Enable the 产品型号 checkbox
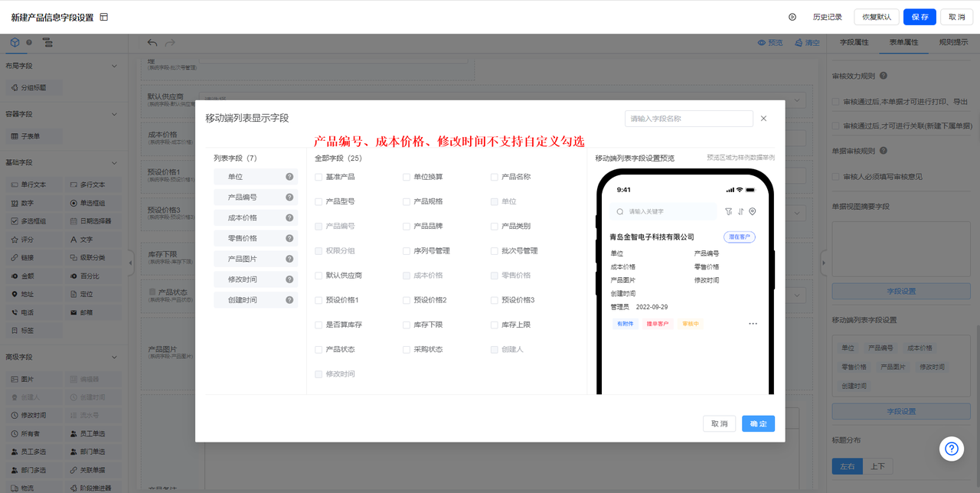The width and height of the screenshot is (980, 493). coord(318,201)
